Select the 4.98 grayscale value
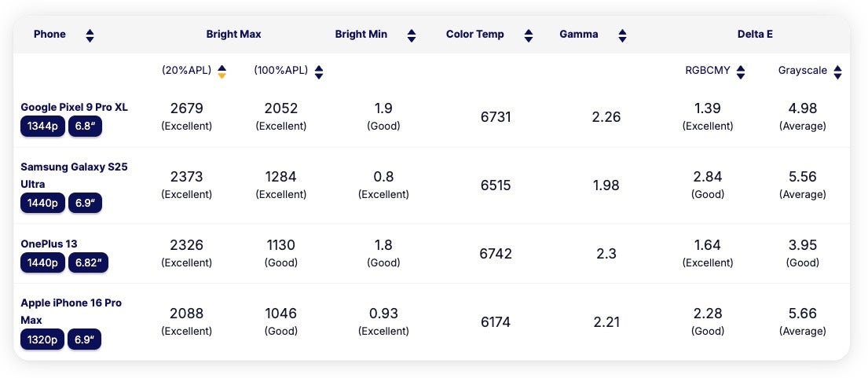The height and width of the screenshot is (378, 868). coord(803,108)
